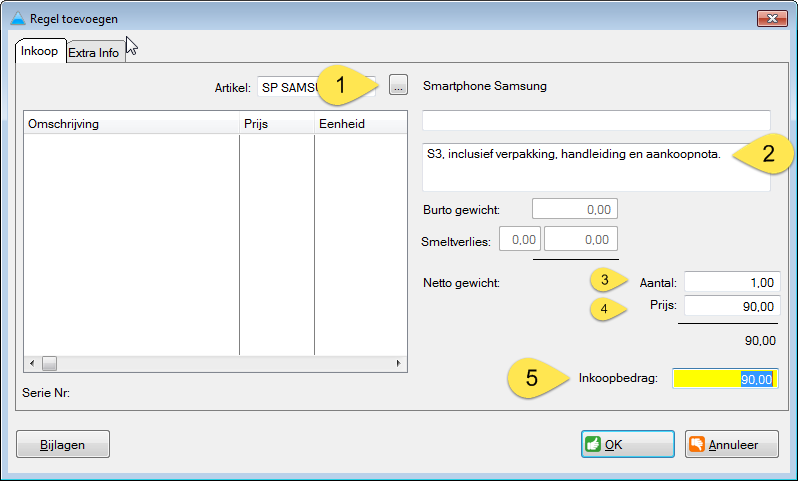The image size is (798, 481).
Task: Confirm with the OK button
Action: (627, 444)
